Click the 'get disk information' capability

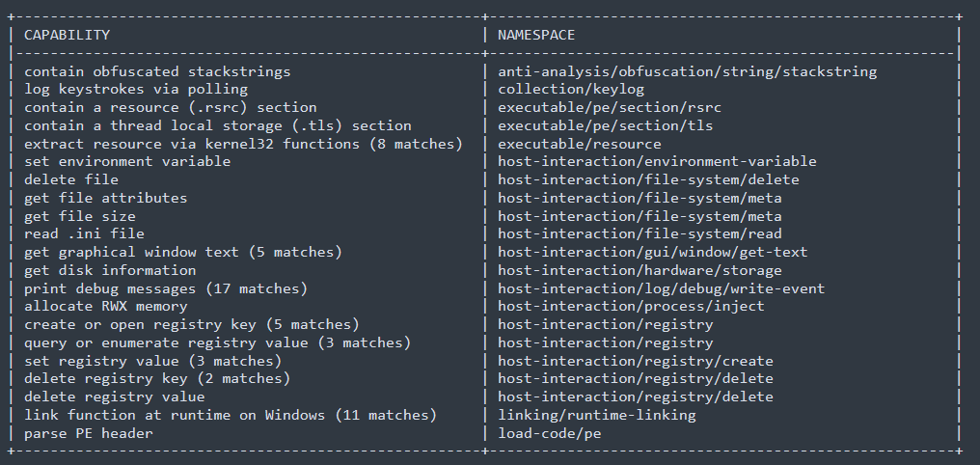point(110,270)
